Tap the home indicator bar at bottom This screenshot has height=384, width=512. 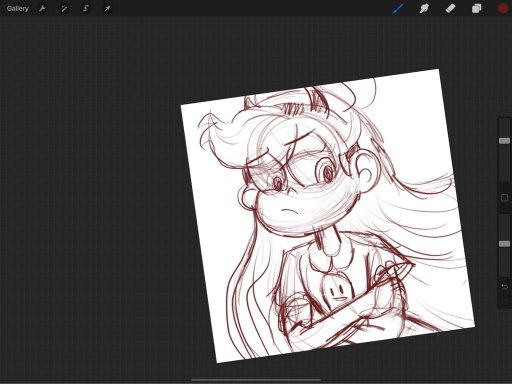(x=256, y=380)
